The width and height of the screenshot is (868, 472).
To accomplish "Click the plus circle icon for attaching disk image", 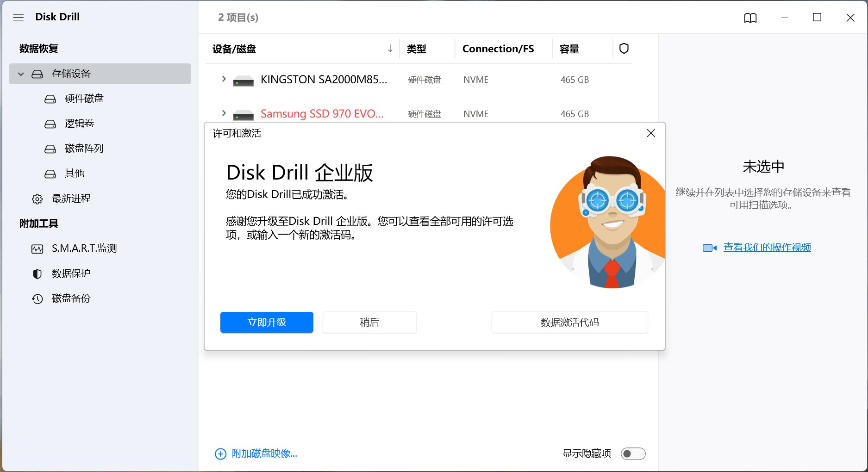I will pyautogui.click(x=220, y=454).
